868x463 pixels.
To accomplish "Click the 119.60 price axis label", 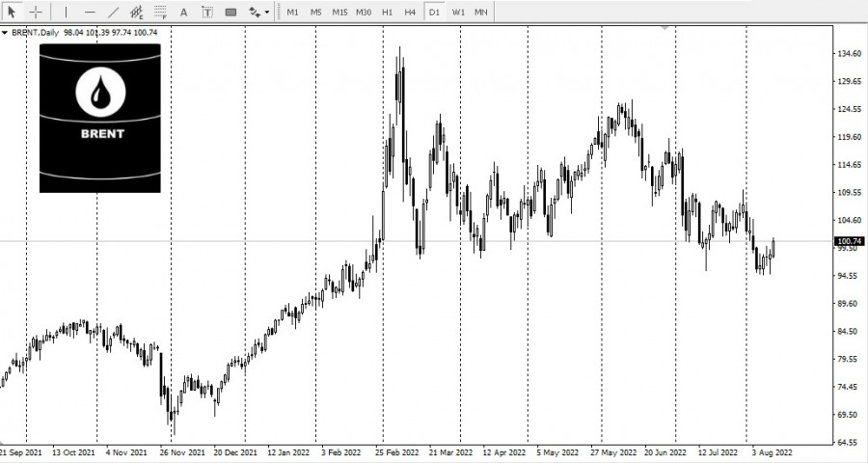I will (x=849, y=137).
